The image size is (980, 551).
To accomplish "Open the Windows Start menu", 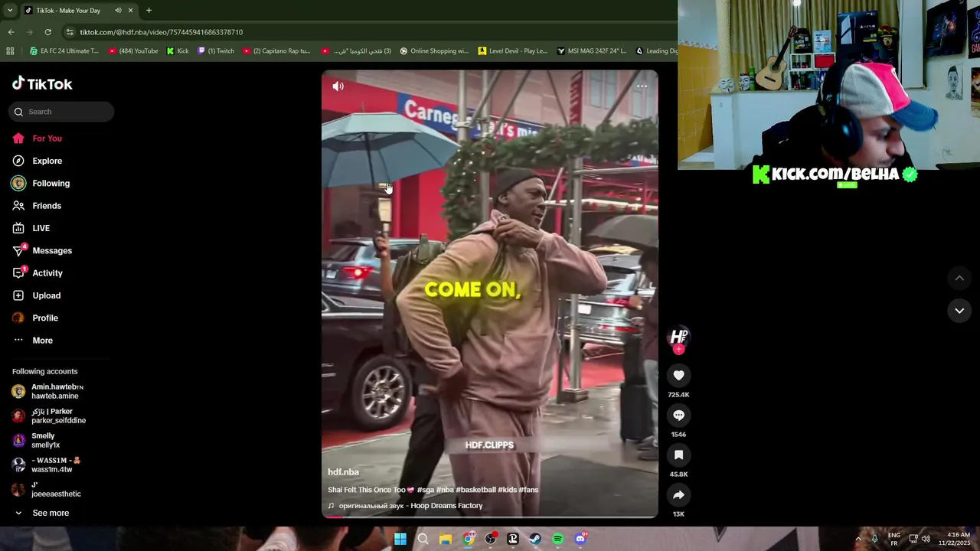I will point(400,539).
